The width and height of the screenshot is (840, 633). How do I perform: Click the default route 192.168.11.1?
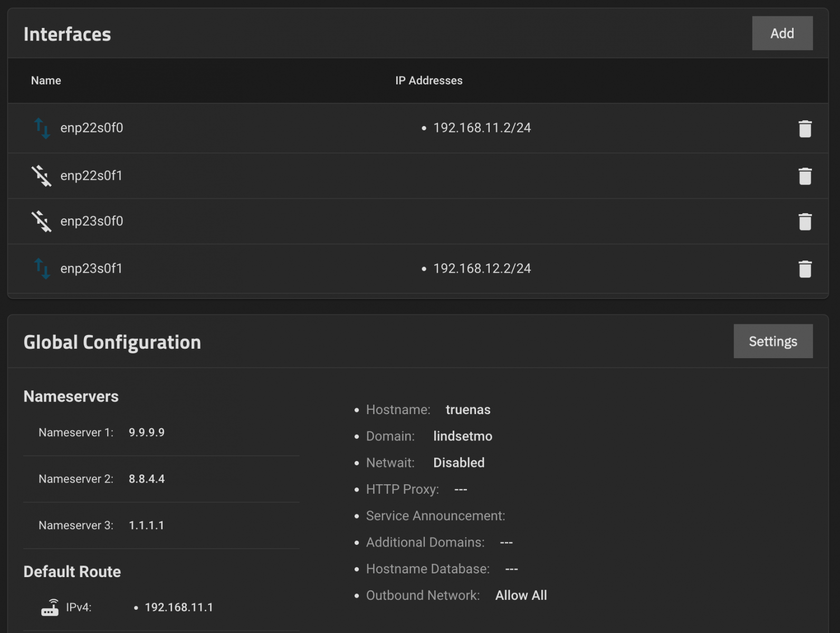click(179, 608)
